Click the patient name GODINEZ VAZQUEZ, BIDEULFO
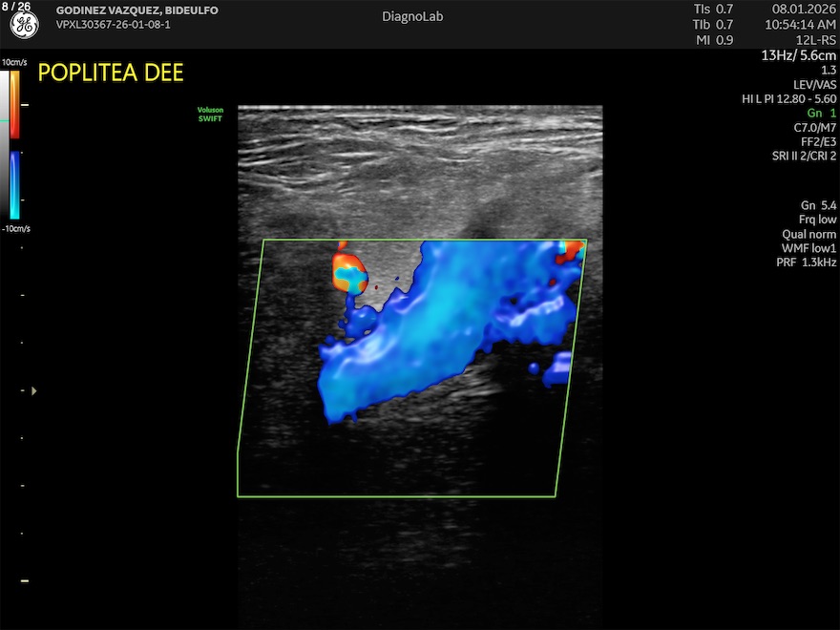 (x=136, y=10)
